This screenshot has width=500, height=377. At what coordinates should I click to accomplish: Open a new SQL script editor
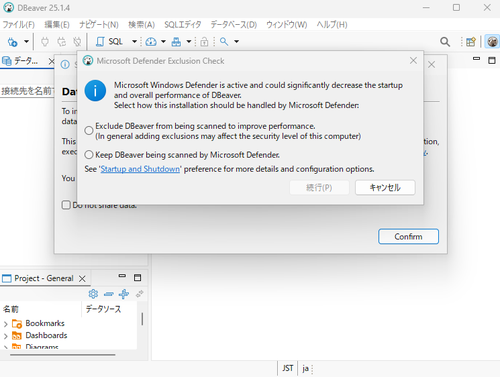109,42
